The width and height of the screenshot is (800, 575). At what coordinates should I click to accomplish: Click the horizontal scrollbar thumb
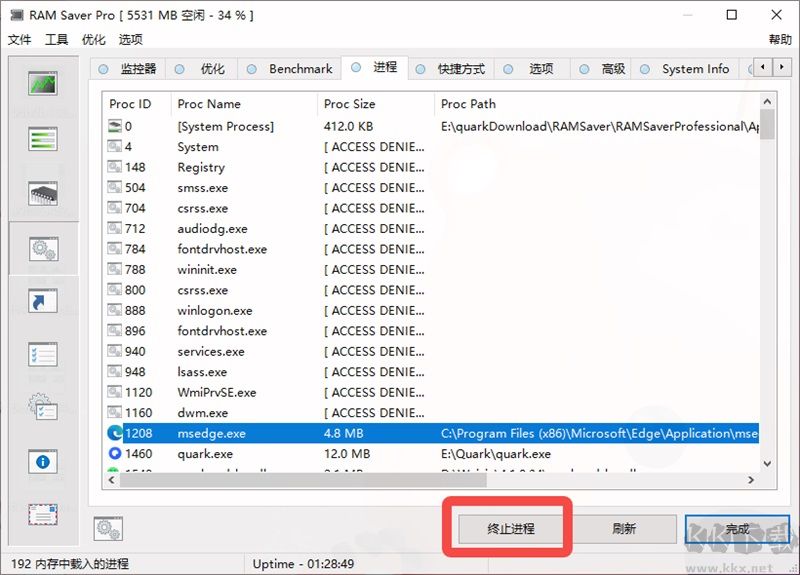(x=303, y=480)
